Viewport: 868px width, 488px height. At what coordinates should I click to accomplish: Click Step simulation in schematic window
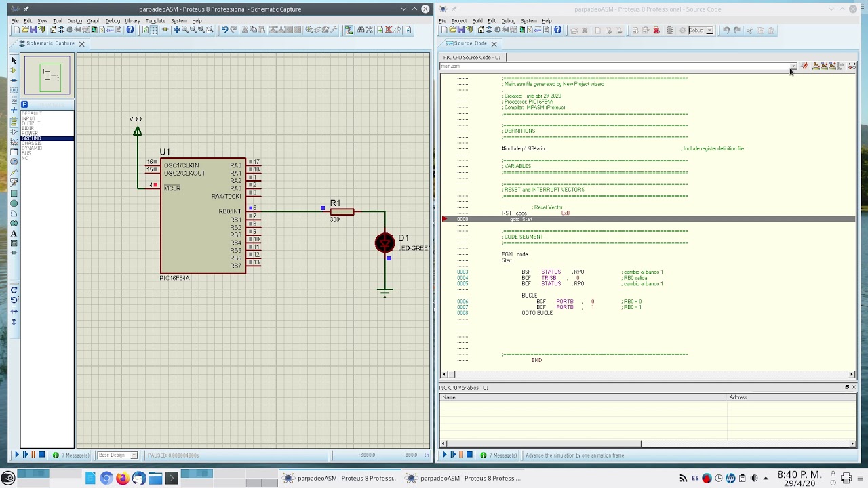point(25,455)
